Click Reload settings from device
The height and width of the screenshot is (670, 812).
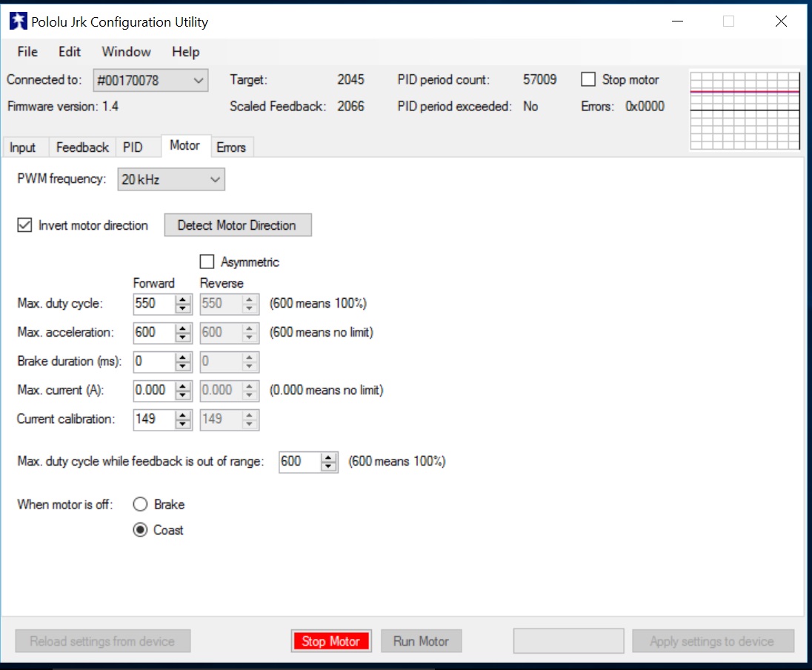click(102, 641)
